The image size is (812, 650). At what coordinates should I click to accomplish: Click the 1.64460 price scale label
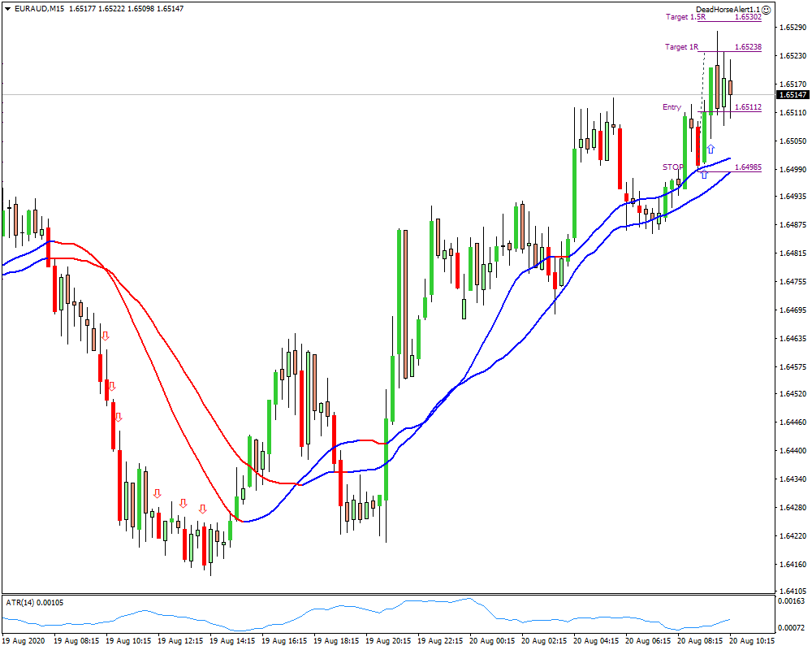coord(793,422)
